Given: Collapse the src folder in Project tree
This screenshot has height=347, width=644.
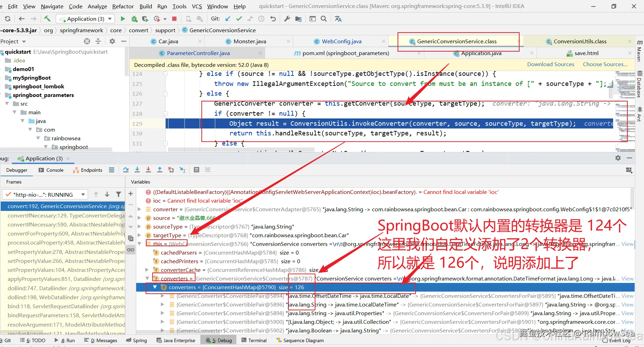Looking at the screenshot, I should click(x=7, y=104).
